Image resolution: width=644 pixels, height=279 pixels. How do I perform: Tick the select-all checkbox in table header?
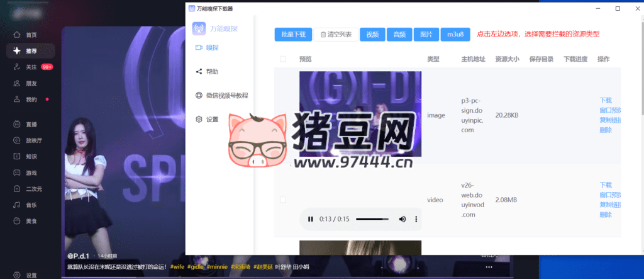[282, 59]
